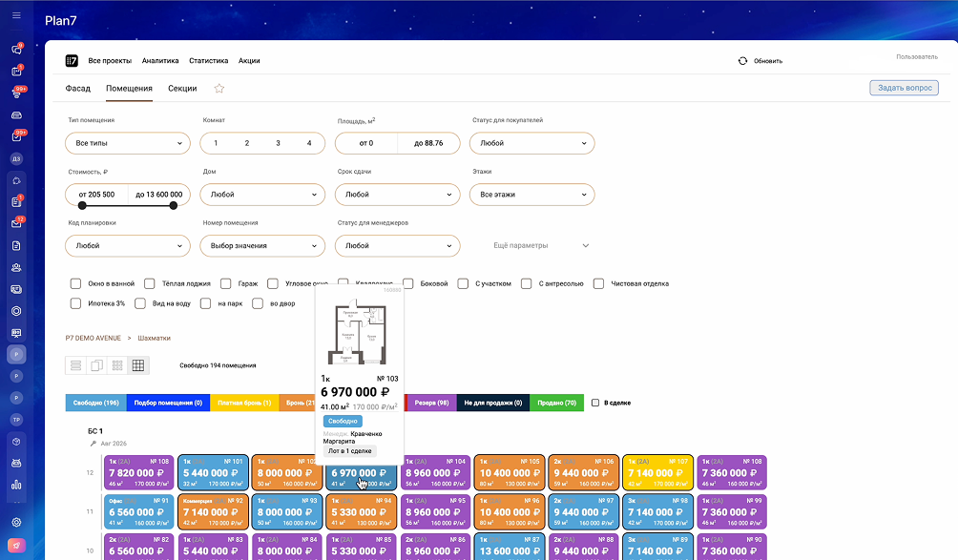This screenshot has width=958, height=560.
Task: Click the refresh icon next to Обновить
Action: pos(742,61)
